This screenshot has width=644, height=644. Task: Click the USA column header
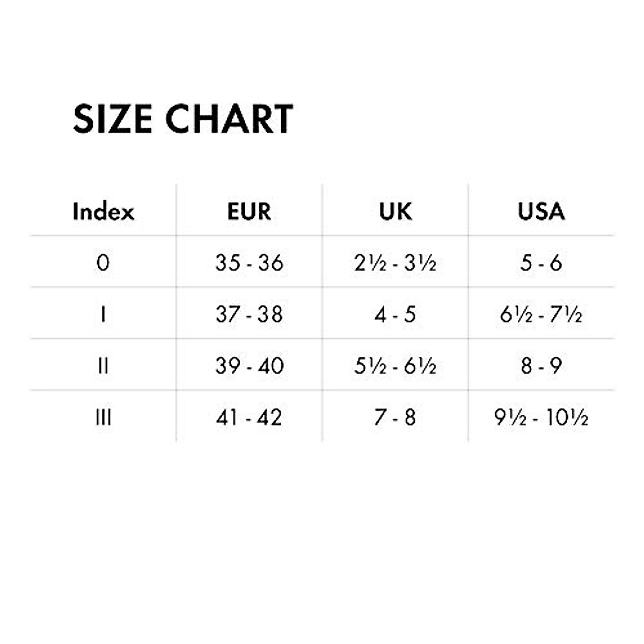click(x=541, y=211)
